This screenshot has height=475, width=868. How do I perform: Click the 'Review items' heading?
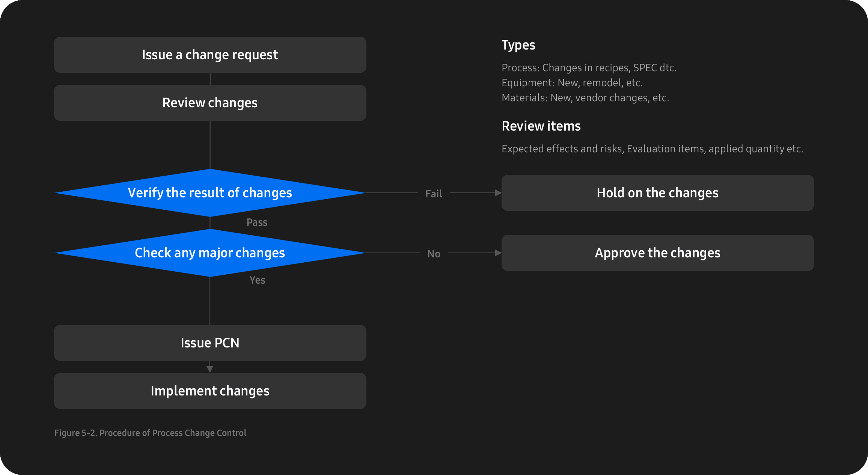click(541, 126)
